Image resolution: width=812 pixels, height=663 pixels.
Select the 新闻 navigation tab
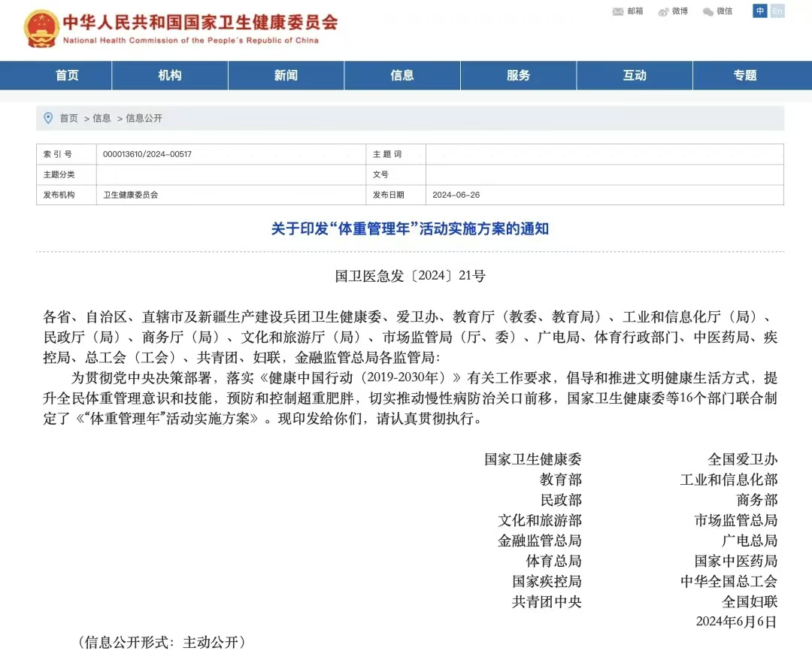286,75
